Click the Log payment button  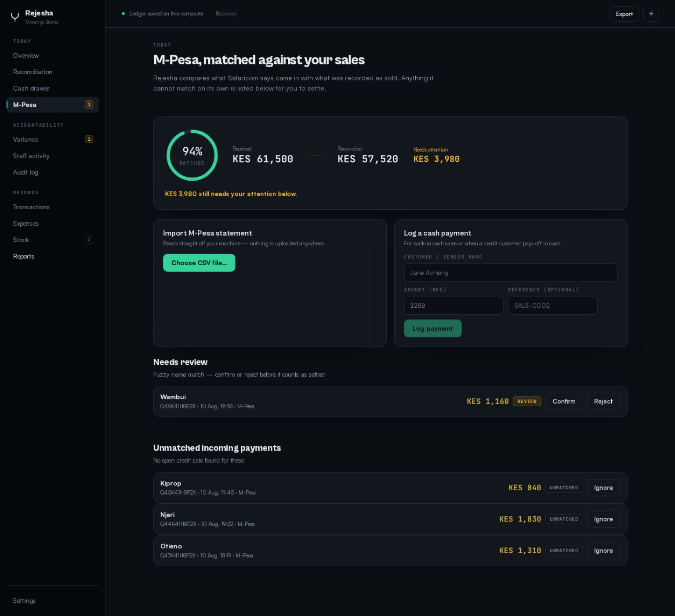pos(432,328)
